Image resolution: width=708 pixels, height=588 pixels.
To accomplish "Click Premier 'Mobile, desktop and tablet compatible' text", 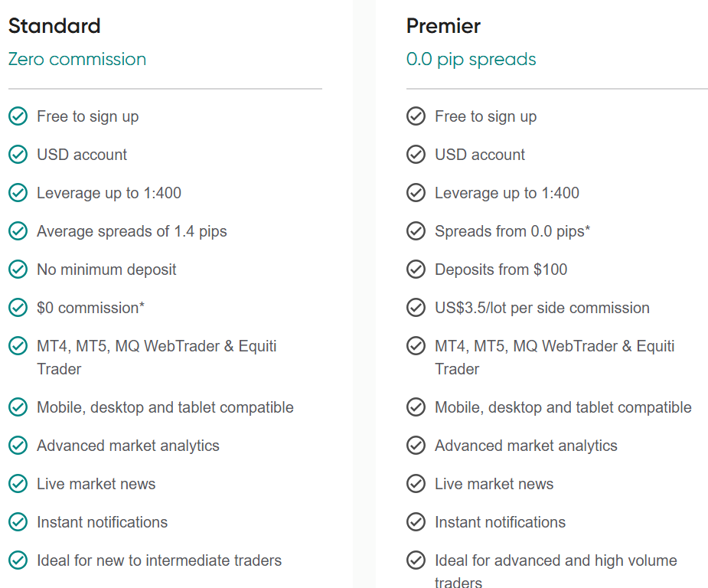I will pos(563,407).
